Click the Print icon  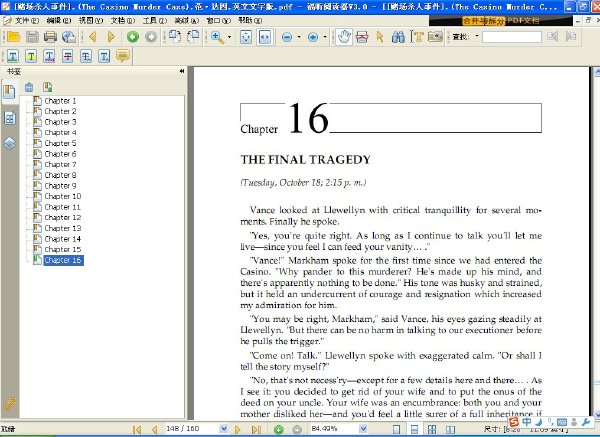tap(50, 37)
